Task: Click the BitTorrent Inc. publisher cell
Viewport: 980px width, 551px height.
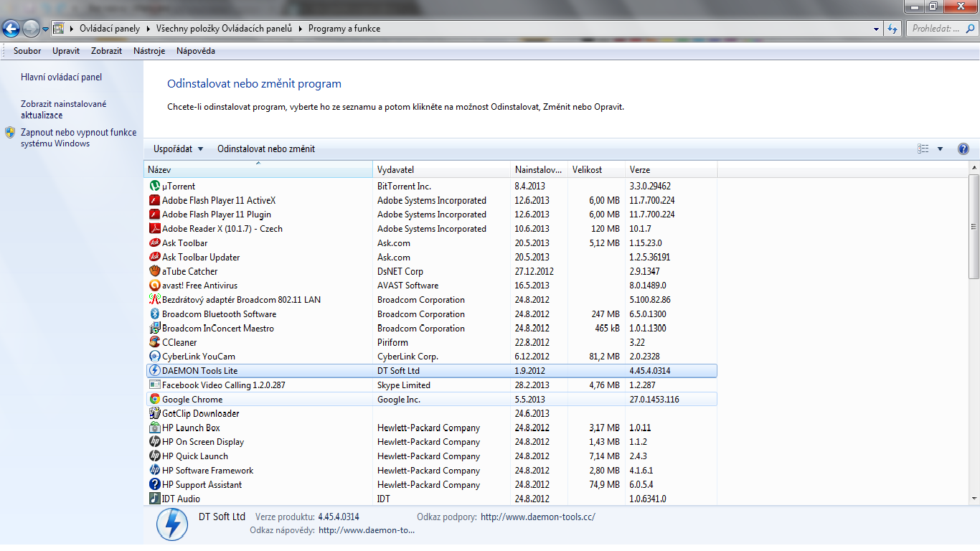Action: tap(404, 186)
